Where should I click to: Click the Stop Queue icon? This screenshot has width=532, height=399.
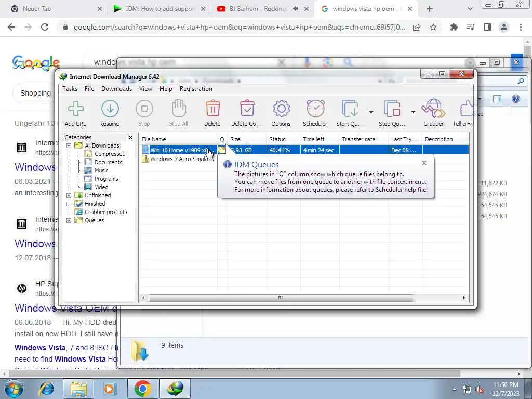click(392, 113)
